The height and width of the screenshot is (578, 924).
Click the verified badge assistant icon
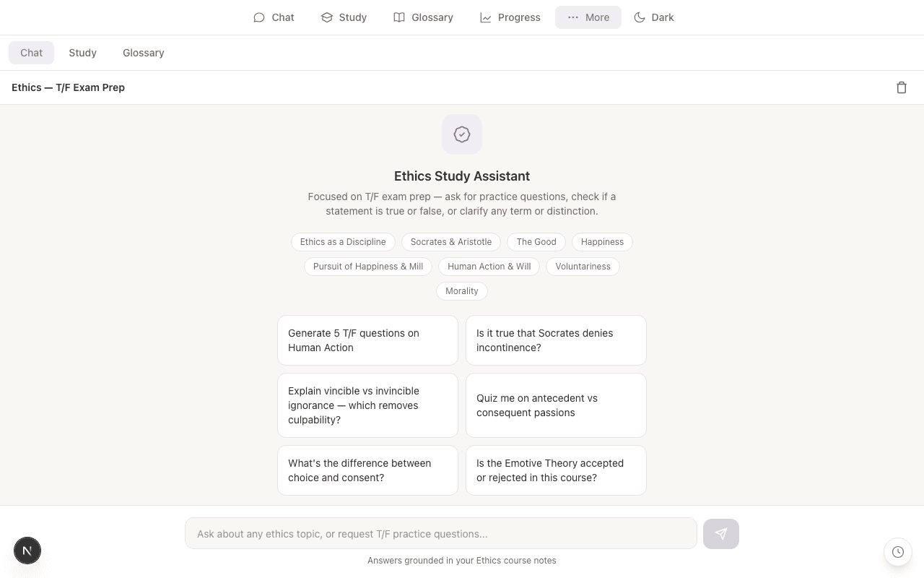coord(462,134)
